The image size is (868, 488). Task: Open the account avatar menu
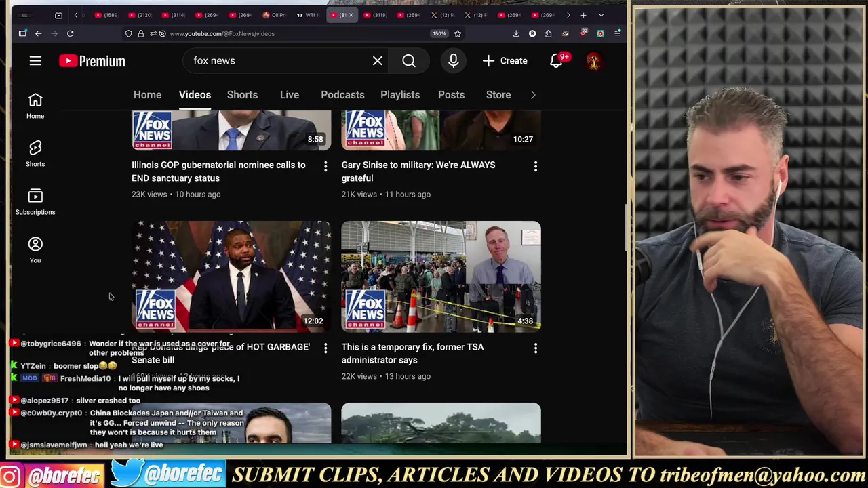coord(593,61)
